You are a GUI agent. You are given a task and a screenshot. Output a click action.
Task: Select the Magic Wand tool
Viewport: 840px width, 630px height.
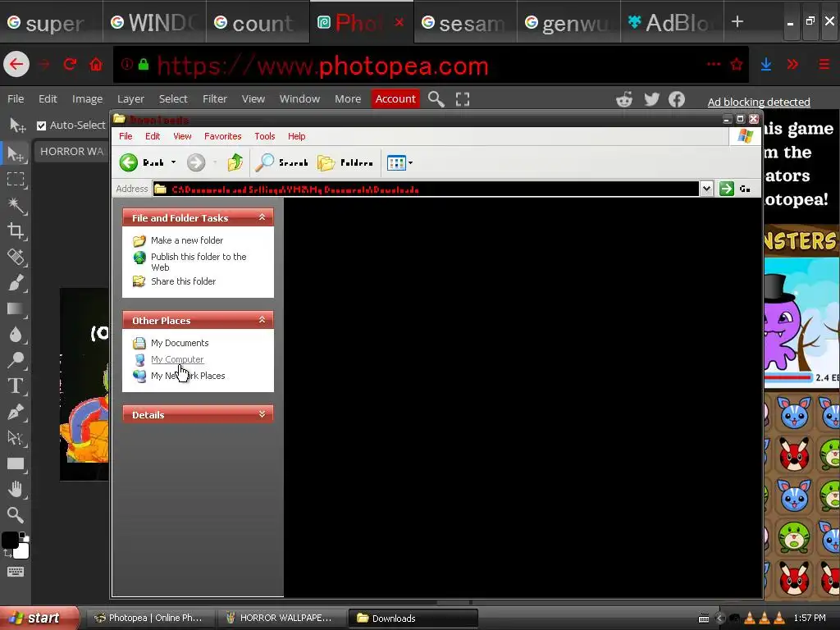(x=16, y=205)
